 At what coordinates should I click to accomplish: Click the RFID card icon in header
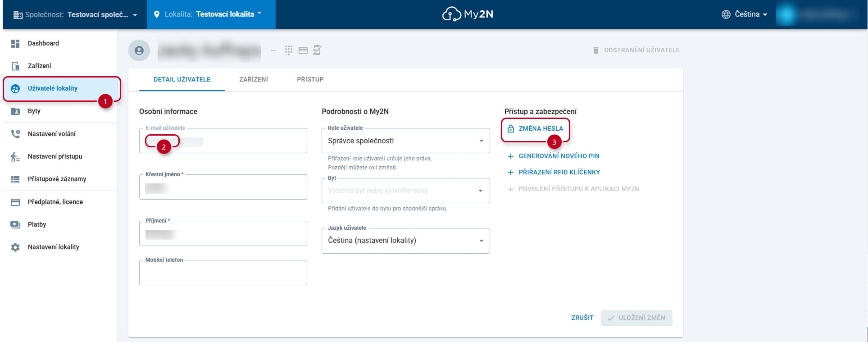tap(303, 50)
